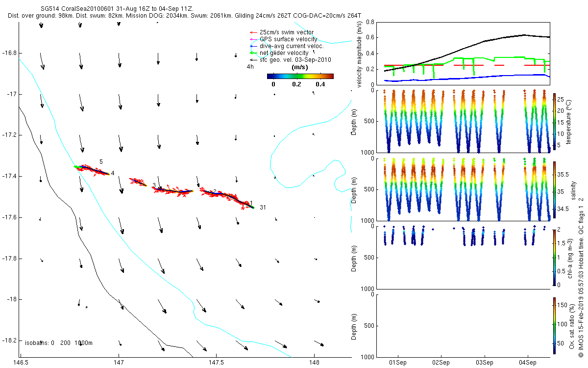Click the 'velocity magnitude (m/s)' axis label

(360, 53)
